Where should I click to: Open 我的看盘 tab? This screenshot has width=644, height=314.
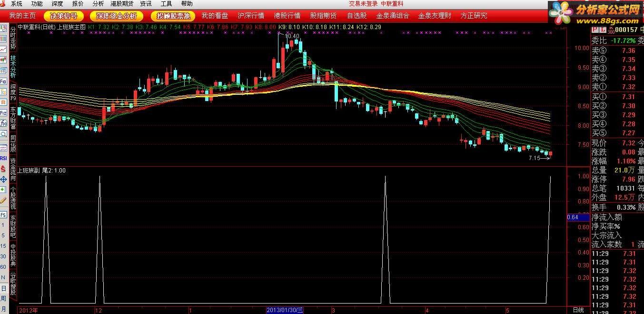click(x=215, y=16)
